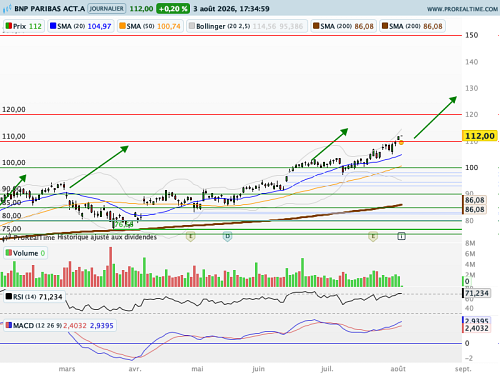The height and width of the screenshot is (375, 500).
Task: Click the chart icon beside BNP PARIBAS
Action: coord(7,8)
